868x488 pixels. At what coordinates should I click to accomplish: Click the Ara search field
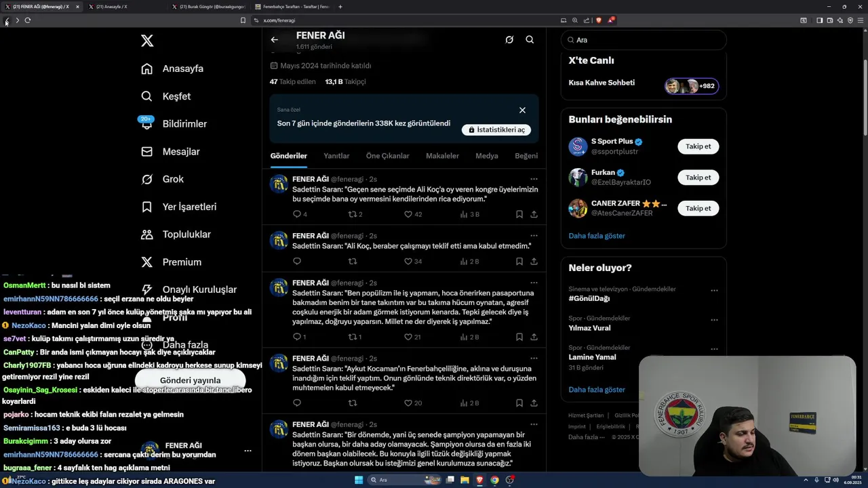pyautogui.click(x=644, y=40)
